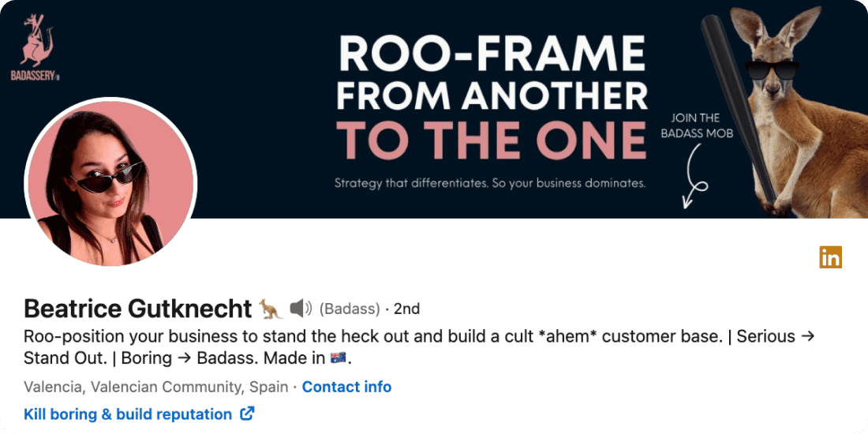Click the Valencia, Spain location text
Viewport: 868px width, 434px height.
tap(155, 387)
